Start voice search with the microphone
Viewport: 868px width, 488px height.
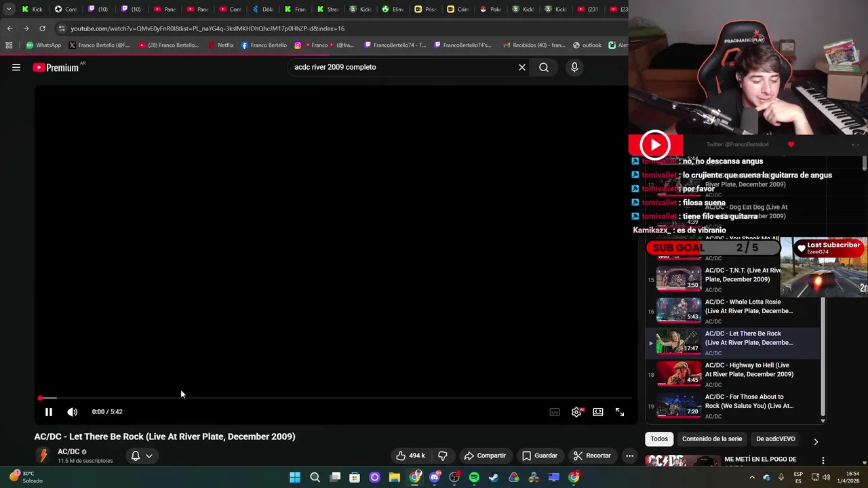[574, 67]
